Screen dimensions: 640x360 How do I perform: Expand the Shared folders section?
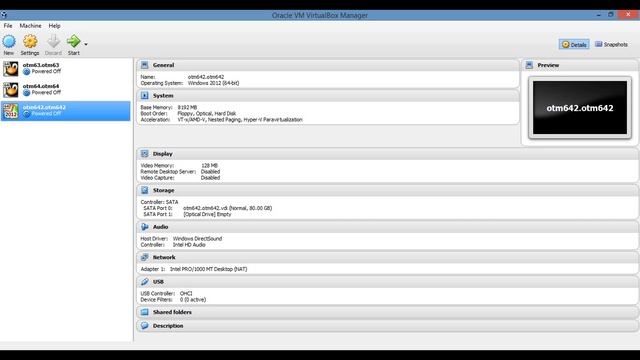(172, 312)
